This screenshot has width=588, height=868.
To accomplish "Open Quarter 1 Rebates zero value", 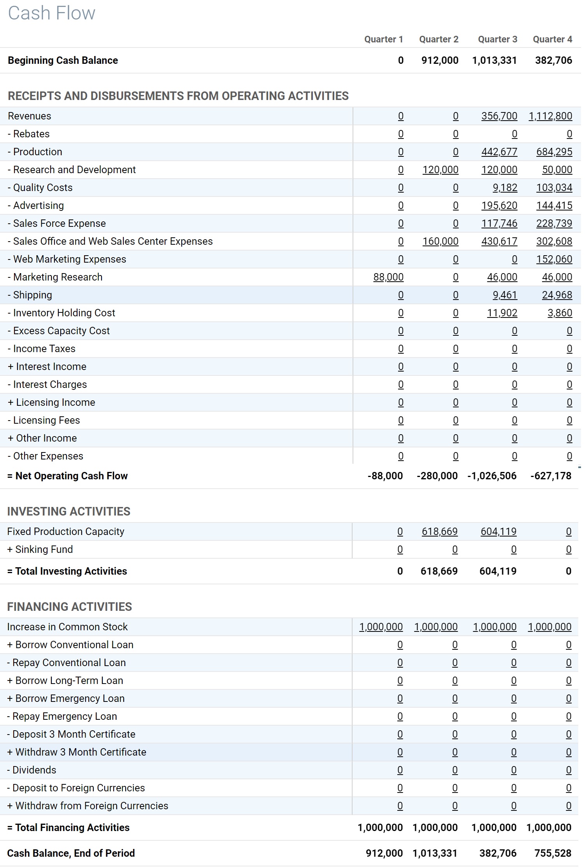I will 401,134.
